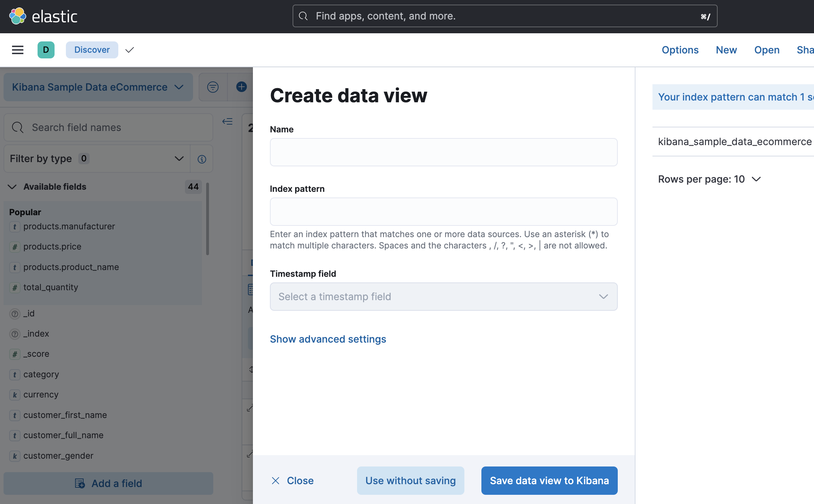Open the Kibana Sample Data eCommerce selector

point(98,87)
